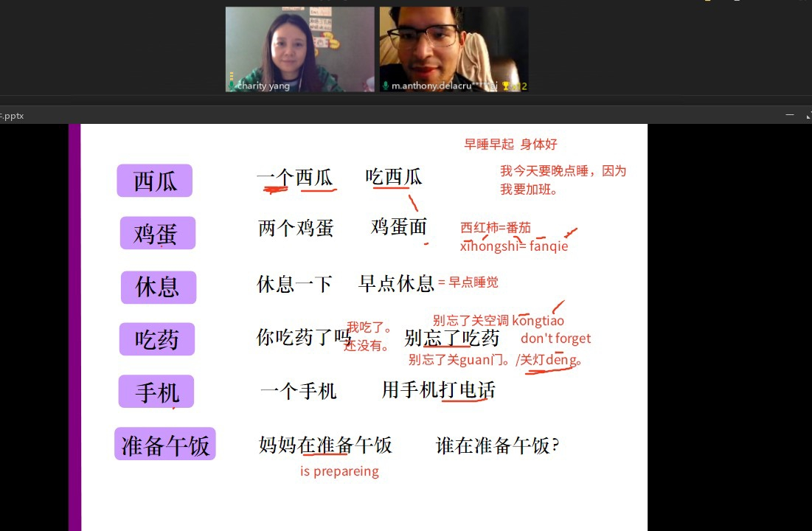Click m.anthony.delacru's green microphone icon
The image size is (812, 531).
pos(385,86)
